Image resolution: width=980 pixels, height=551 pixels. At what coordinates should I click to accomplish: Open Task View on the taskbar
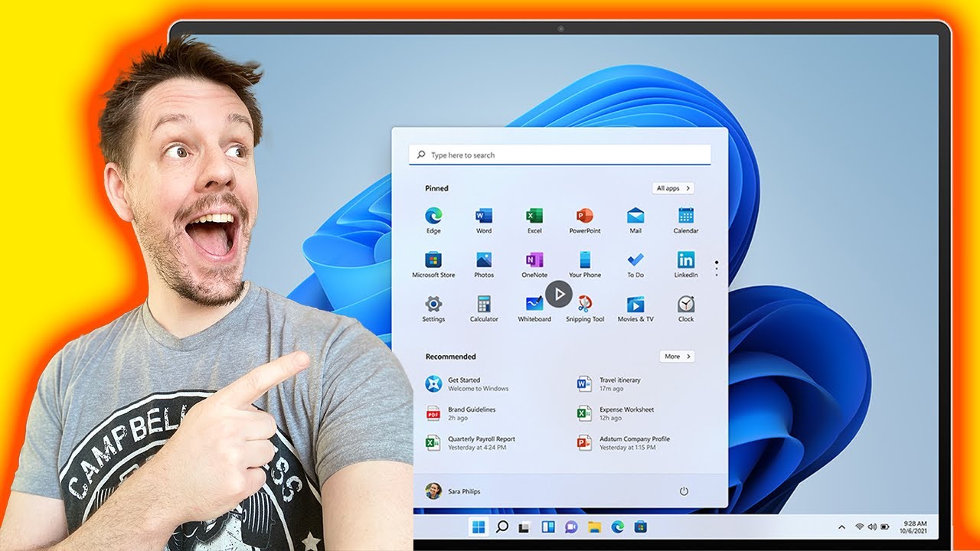(x=525, y=527)
